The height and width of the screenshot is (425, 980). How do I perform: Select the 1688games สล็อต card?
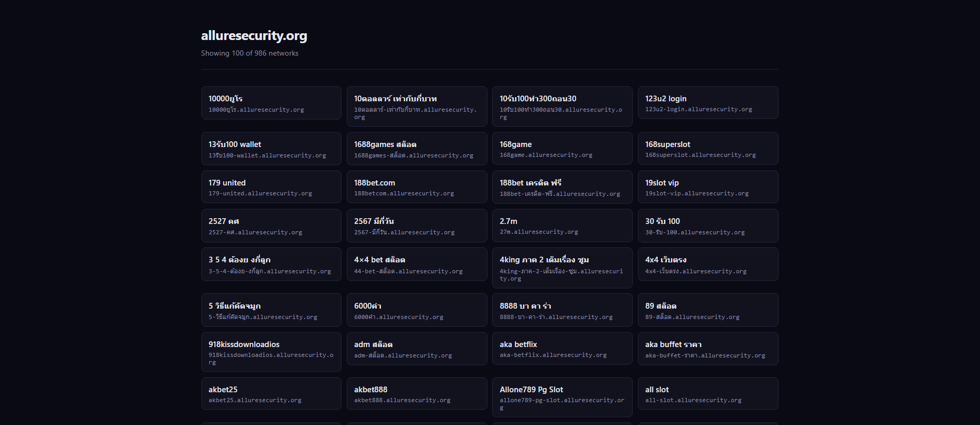tap(417, 149)
